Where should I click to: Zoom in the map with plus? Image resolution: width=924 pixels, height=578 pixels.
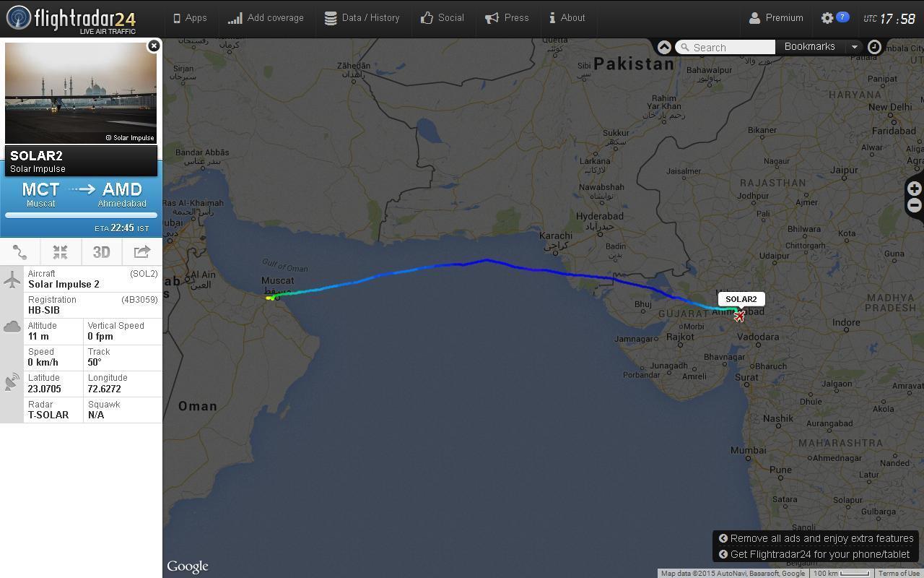click(x=915, y=189)
